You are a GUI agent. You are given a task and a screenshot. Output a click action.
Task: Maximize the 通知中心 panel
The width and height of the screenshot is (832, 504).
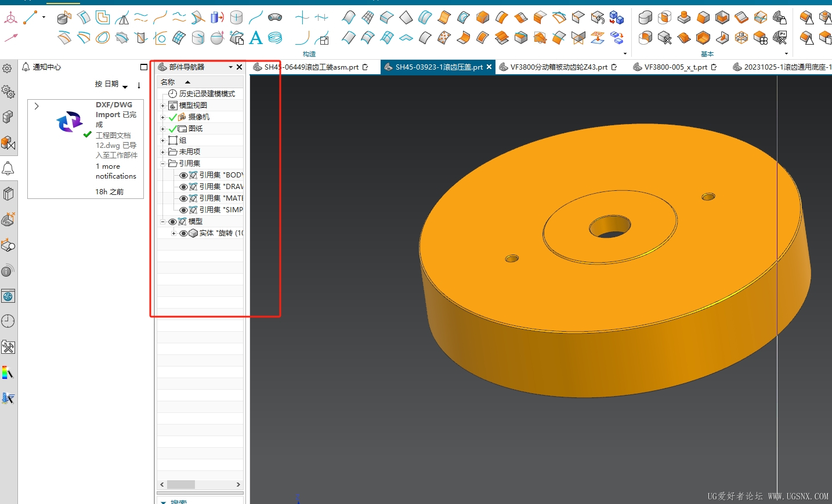point(144,67)
